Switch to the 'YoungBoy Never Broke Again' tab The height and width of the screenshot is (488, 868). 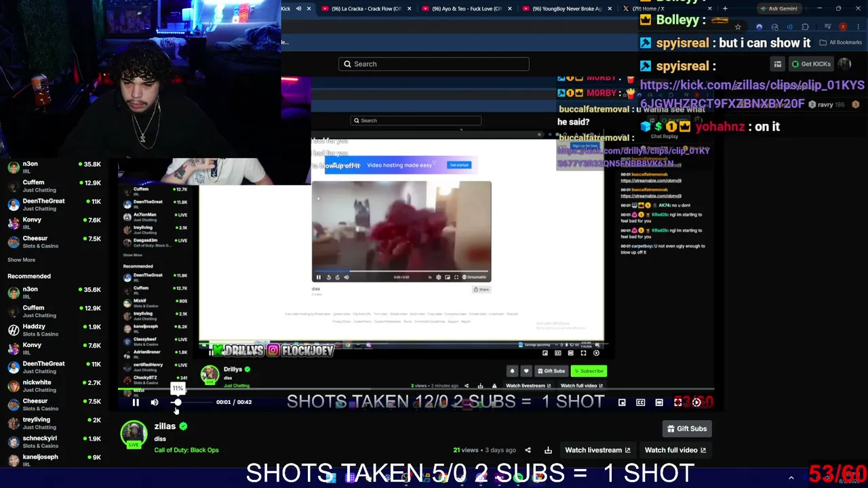pyautogui.click(x=567, y=9)
